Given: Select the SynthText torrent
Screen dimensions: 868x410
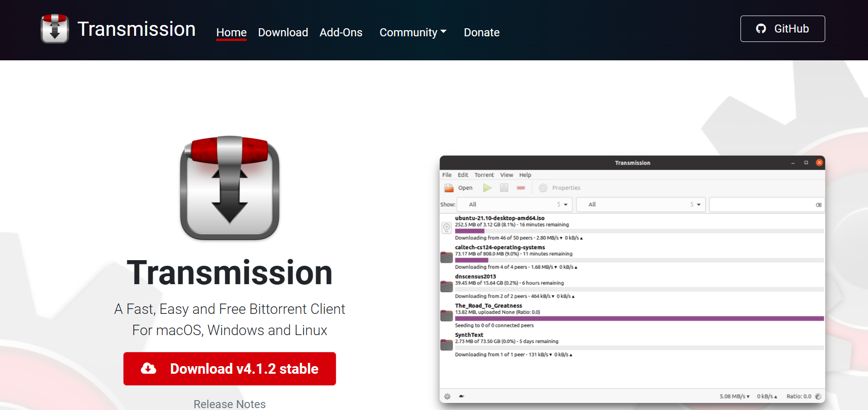Looking at the screenshot, I should 632,345.
